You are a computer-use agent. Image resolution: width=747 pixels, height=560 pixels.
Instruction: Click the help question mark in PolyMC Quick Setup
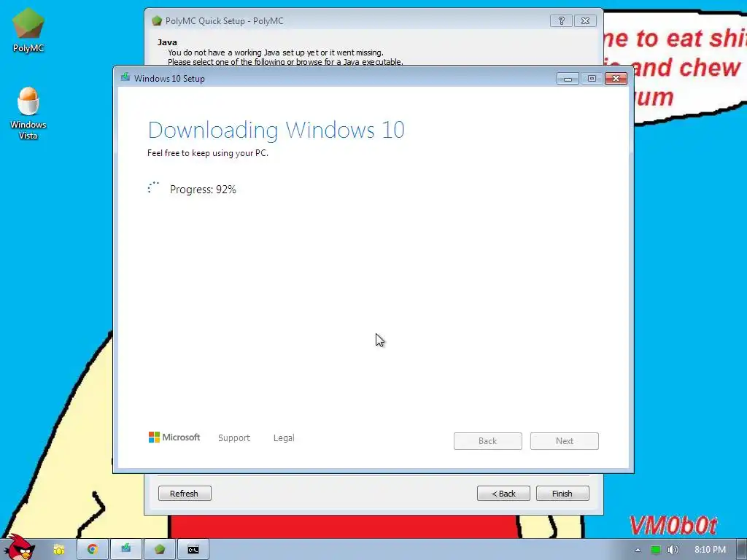(x=561, y=21)
